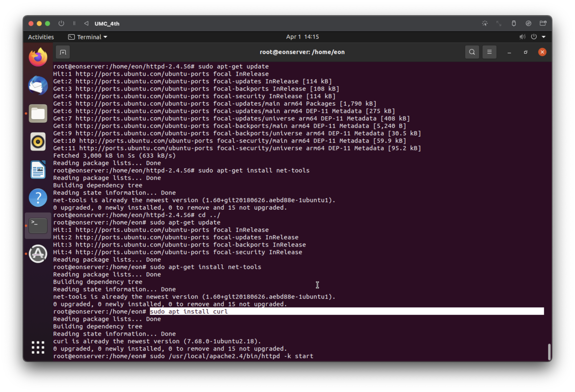The image size is (575, 392).
Task: Expand the system menu arrow in the top bar
Action: 544,37
